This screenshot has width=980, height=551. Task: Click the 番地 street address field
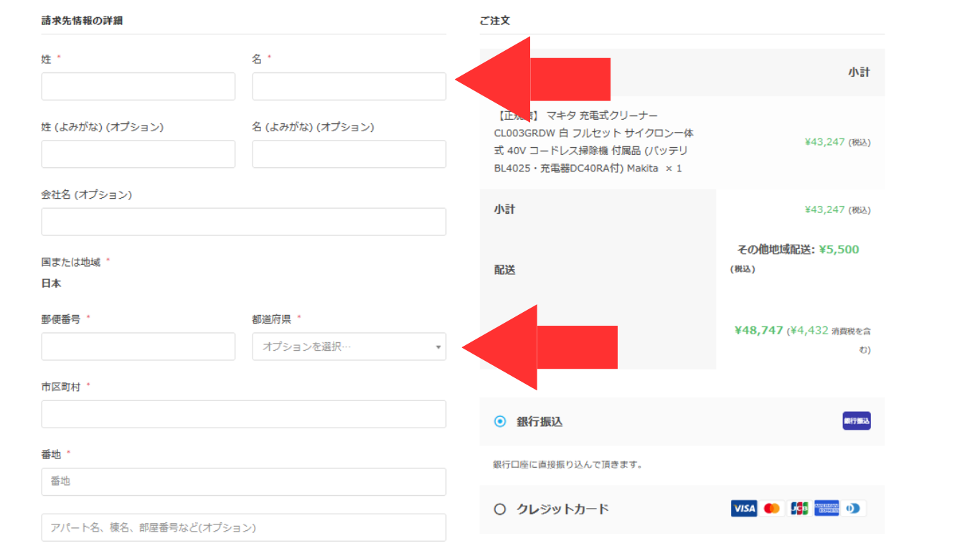(244, 481)
